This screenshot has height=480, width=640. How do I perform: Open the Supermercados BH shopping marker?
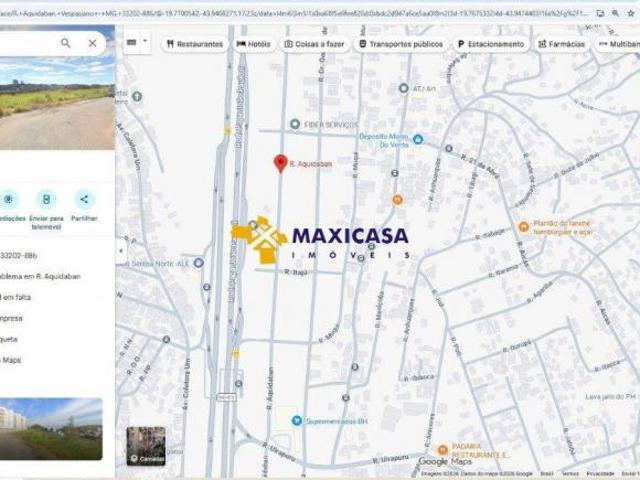point(297,420)
